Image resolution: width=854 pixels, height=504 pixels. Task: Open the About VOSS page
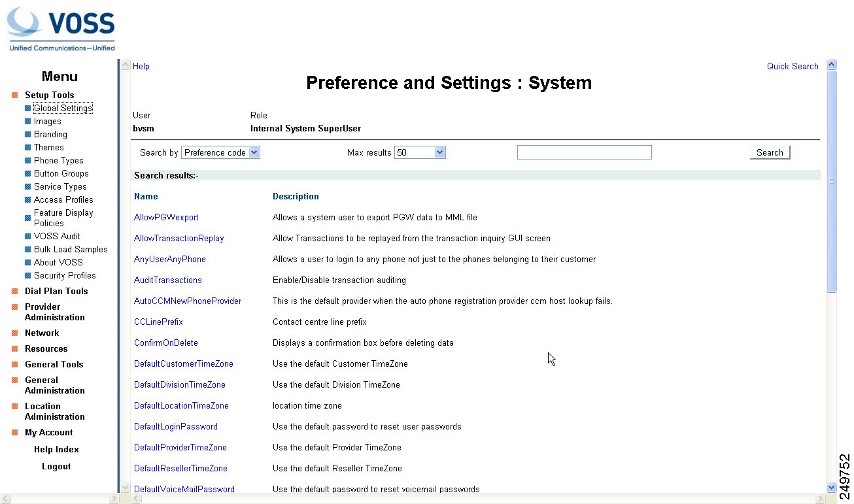58,262
